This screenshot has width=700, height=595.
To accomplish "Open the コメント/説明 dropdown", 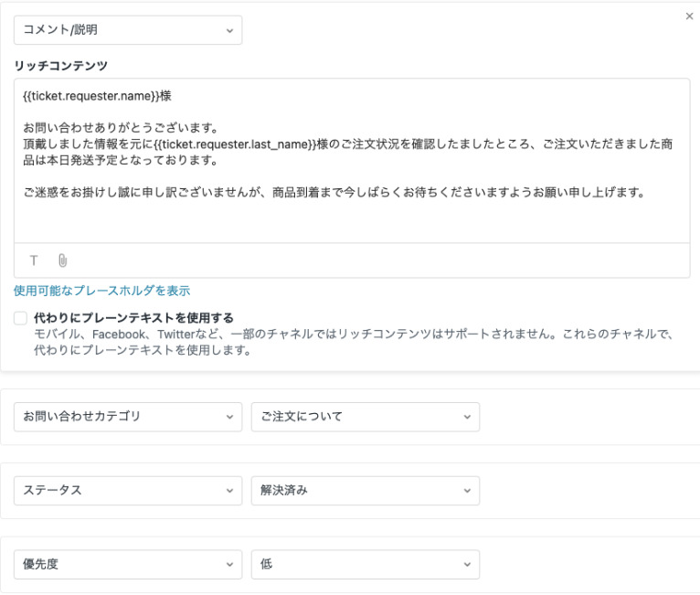I will [x=128, y=30].
